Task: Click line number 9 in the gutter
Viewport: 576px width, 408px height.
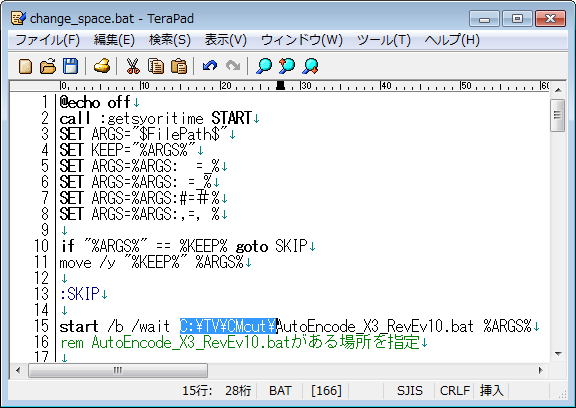Action: click(44, 230)
